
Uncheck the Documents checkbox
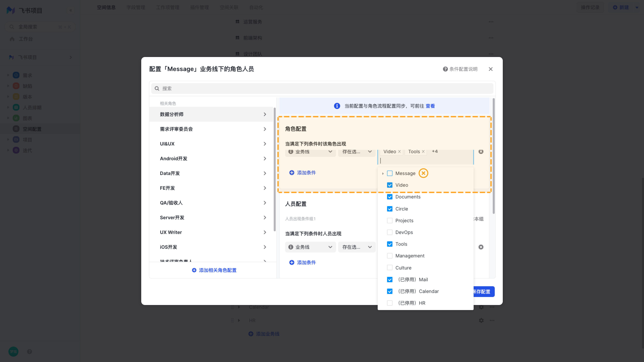(x=389, y=197)
